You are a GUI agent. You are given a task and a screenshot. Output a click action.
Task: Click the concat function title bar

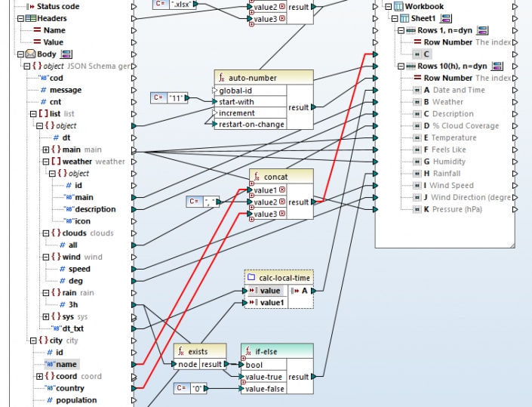(x=281, y=177)
